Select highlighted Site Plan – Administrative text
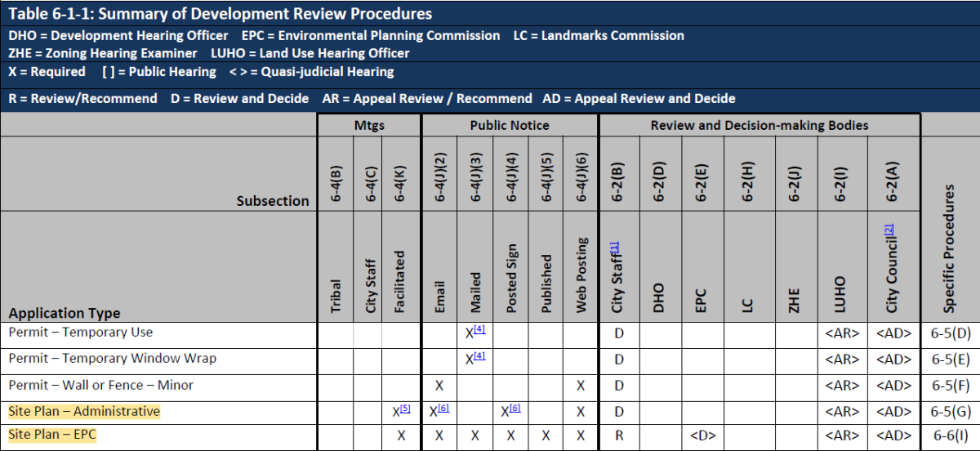The width and height of the screenshot is (980, 451). [x=84, y=412]
